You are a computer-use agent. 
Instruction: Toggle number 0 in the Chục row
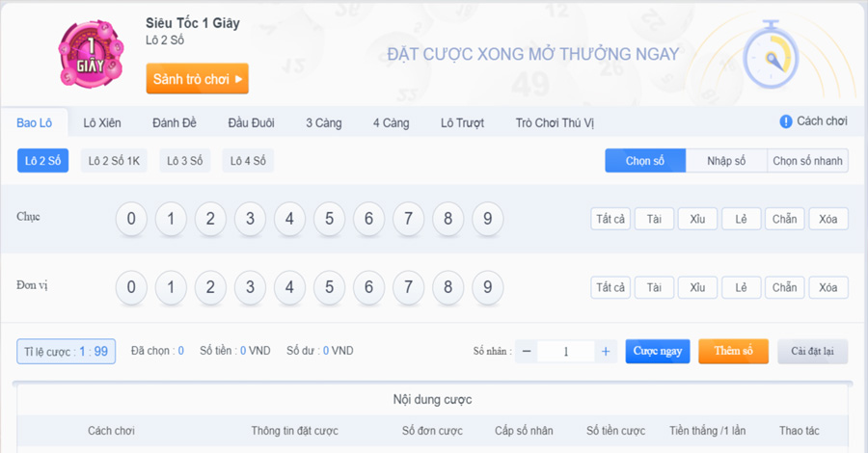click(131, 219)
